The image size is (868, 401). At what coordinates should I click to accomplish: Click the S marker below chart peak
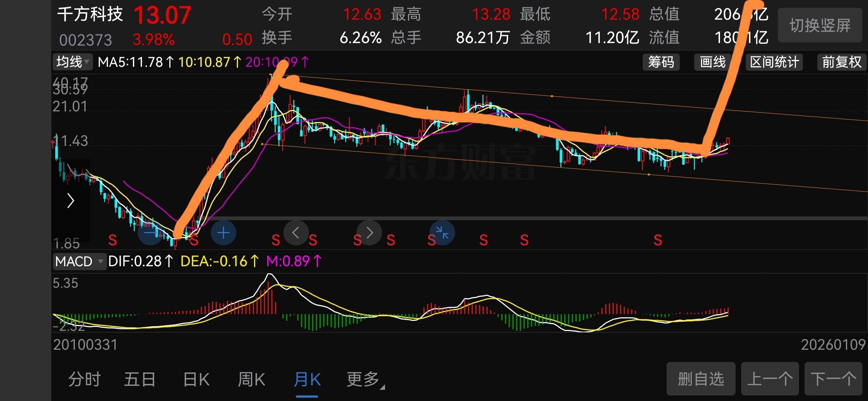[276, 241]
